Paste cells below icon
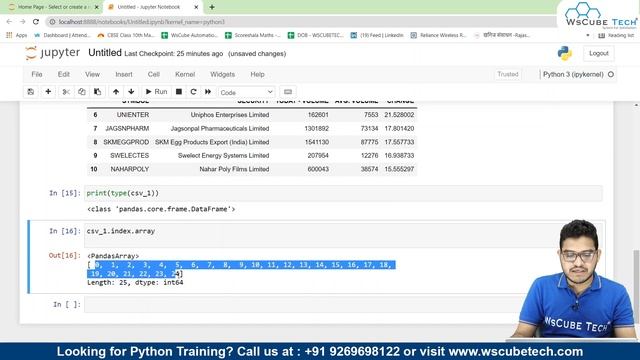 [98, 92]
